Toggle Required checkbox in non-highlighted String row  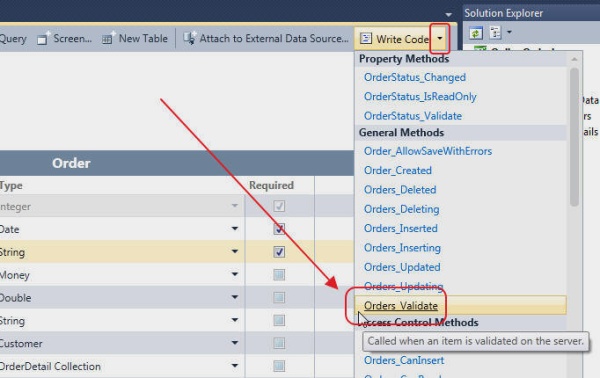[279, 320]
